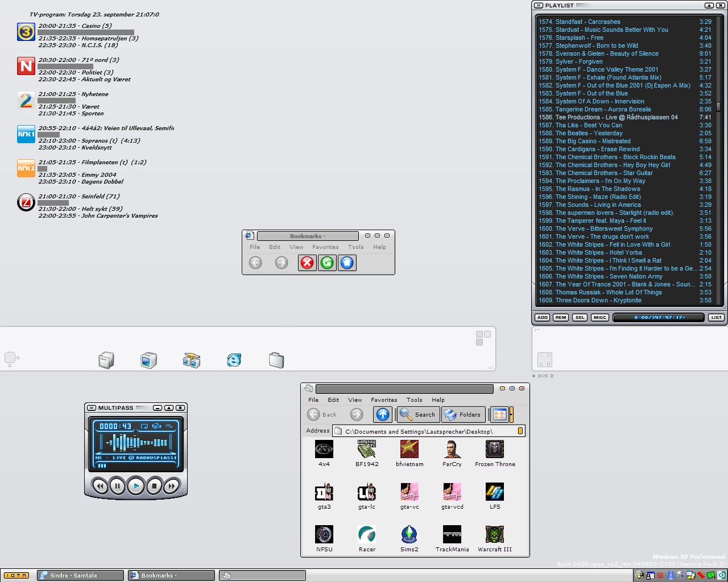Click the TVNorge N channel logo

point(26,66)
